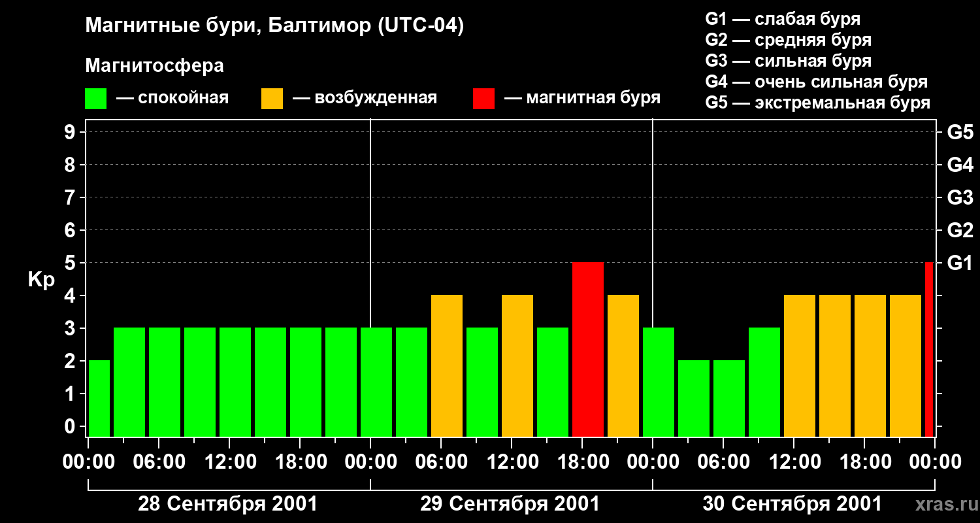Click the 'G5 — экстремальная буря' legend line
980x523 pixels.
817,103
